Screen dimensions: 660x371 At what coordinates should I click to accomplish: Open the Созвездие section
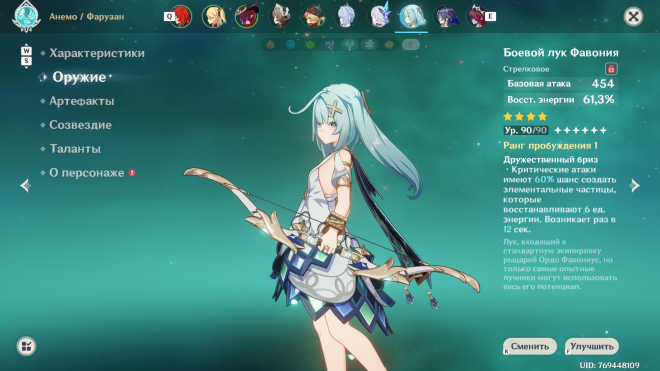(x=80, y=125)
